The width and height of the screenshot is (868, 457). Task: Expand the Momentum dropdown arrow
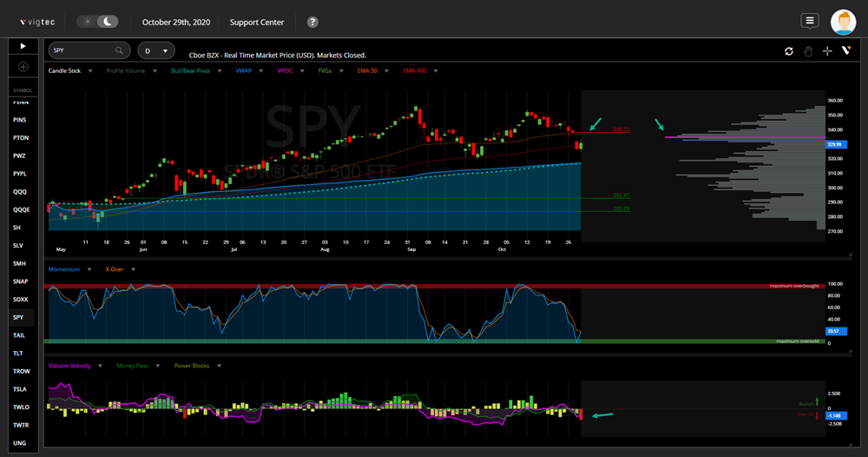[89, 269]
